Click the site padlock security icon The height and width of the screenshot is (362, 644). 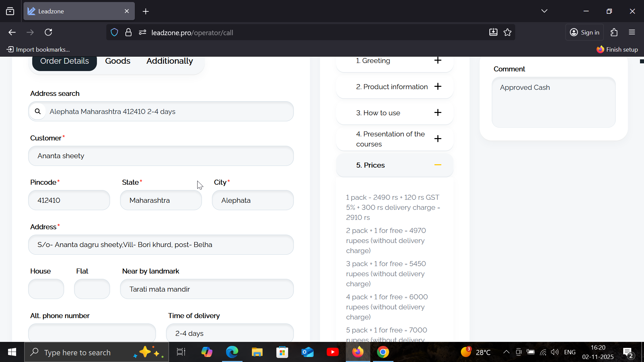pos(128,33)
